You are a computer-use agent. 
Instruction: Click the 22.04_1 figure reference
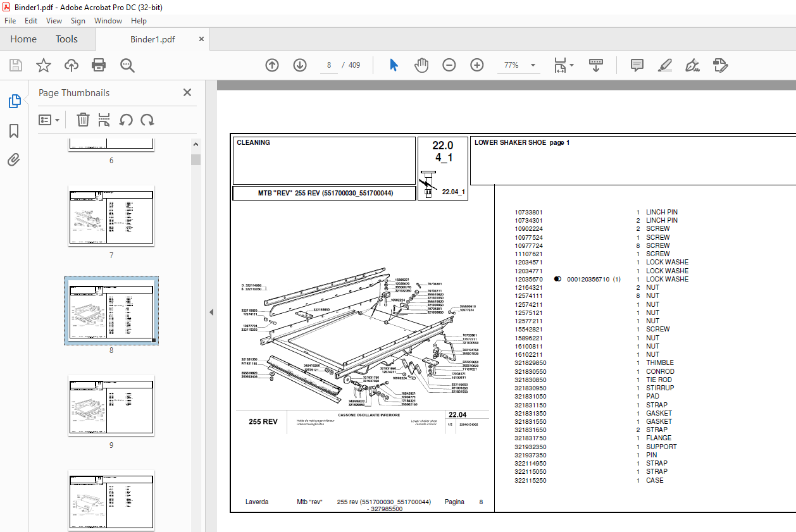point(454,192)
